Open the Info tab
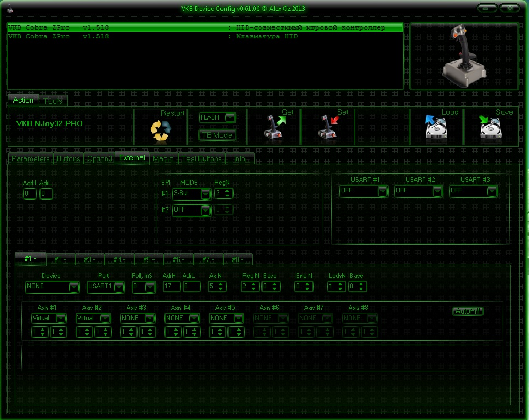 [240, 158]
